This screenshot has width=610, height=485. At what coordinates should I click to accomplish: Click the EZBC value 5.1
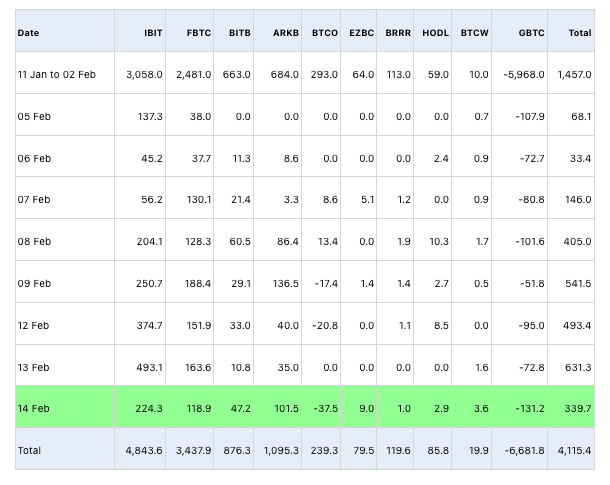tap(367, 200)
